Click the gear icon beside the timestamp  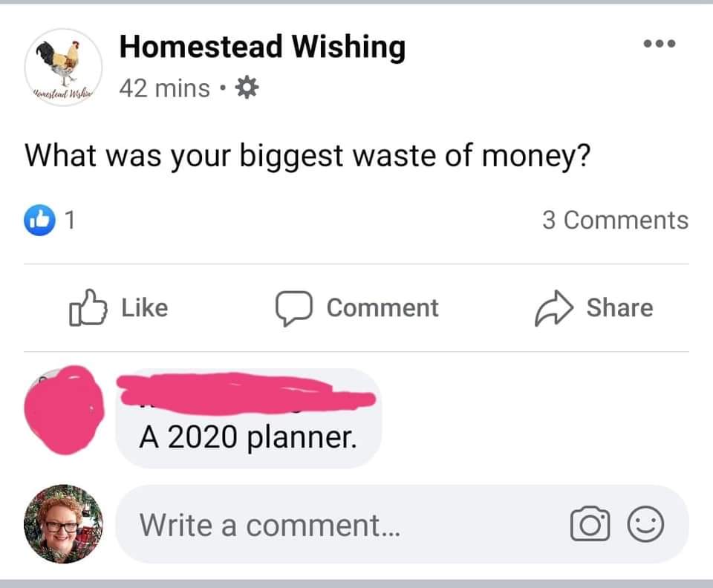[x=246, y=88]
